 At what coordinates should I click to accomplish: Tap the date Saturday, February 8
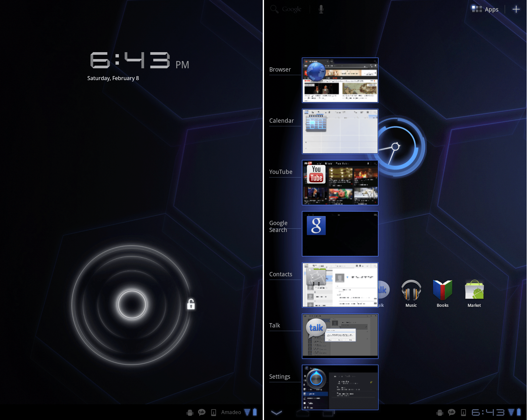pyautogui.click(x=113, y=78)
